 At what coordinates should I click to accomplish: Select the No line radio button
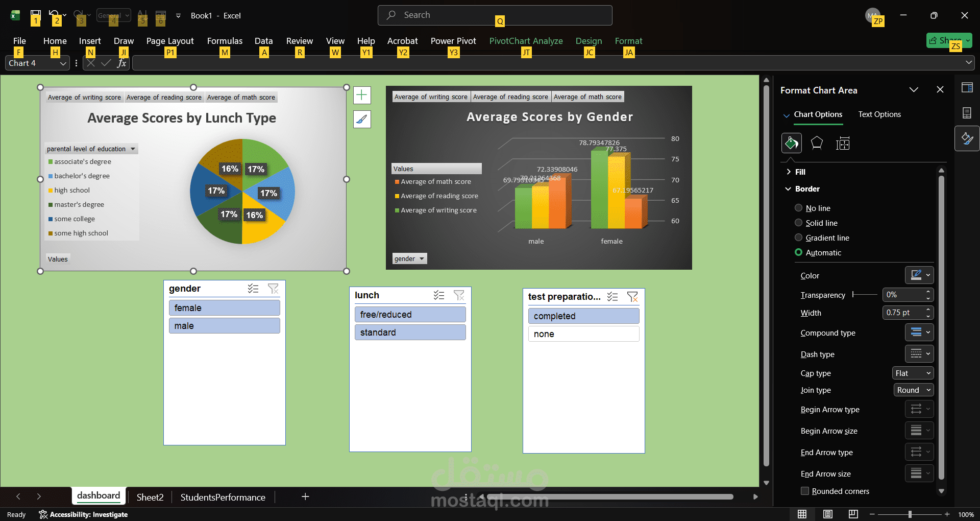[x=798, y=207]
